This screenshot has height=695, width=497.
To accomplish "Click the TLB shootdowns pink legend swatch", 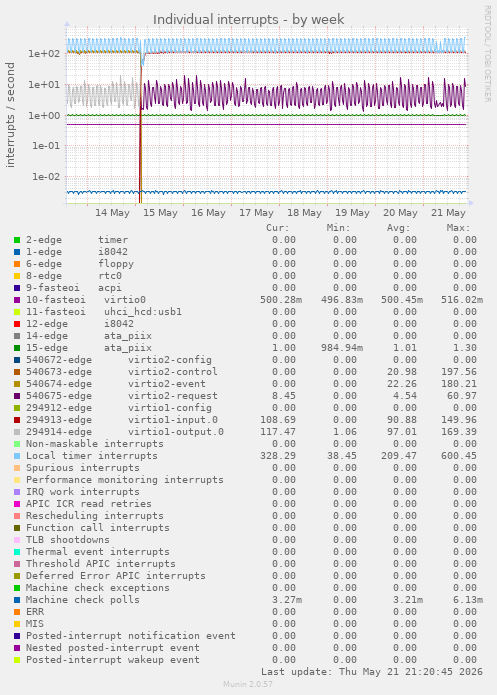I will [x=17, y=540].
